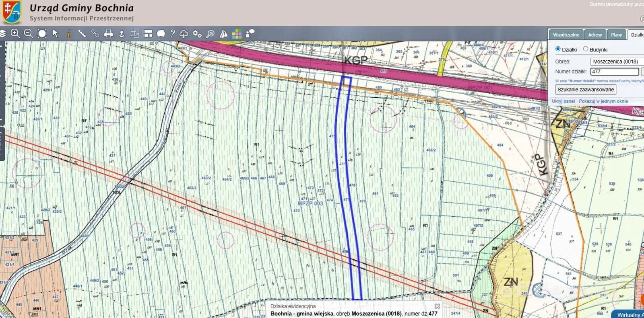Select the zoom out magnifier tool
Screen dimensions: 644x318
(x=29, y=33)
